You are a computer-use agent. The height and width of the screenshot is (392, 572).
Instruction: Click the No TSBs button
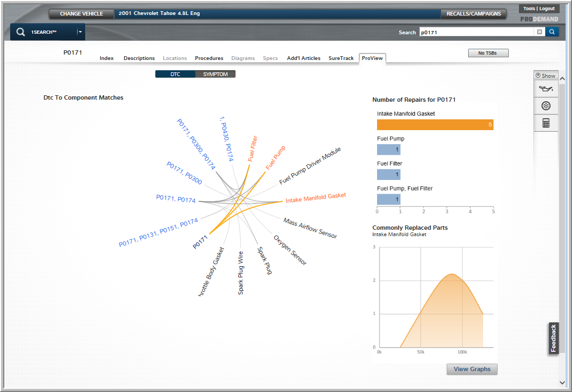(x=488, y=53)
